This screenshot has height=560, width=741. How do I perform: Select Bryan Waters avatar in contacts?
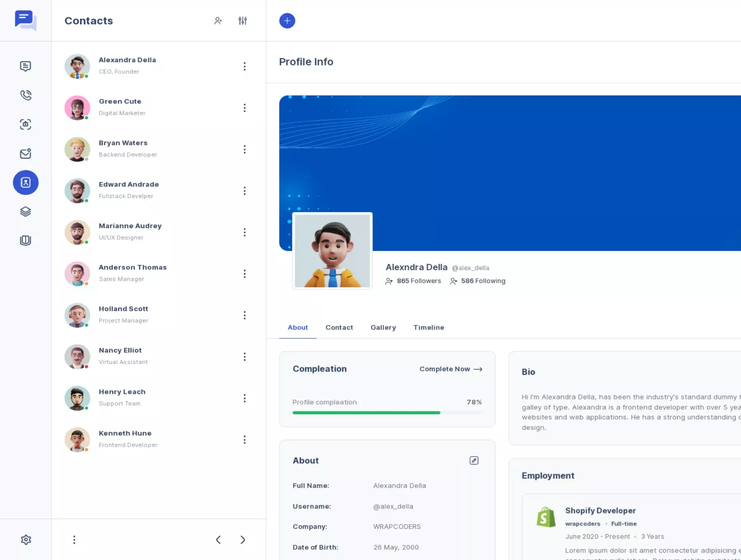[77, 149]
